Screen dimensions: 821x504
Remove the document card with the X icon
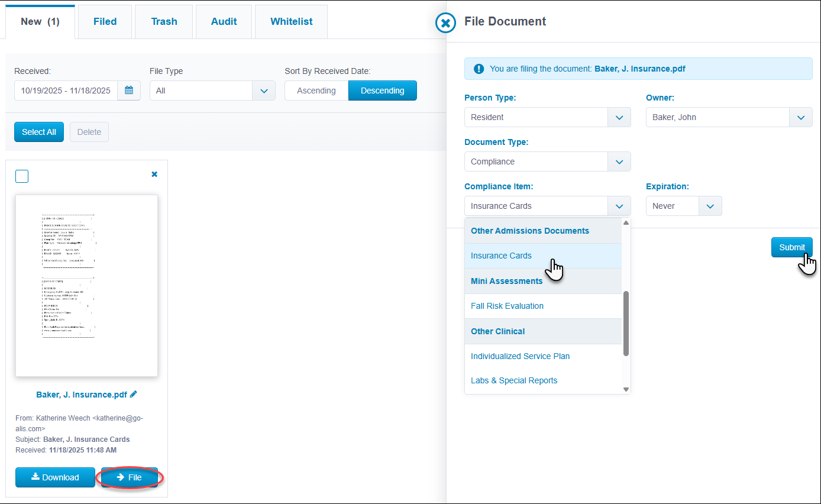[154, 175]
